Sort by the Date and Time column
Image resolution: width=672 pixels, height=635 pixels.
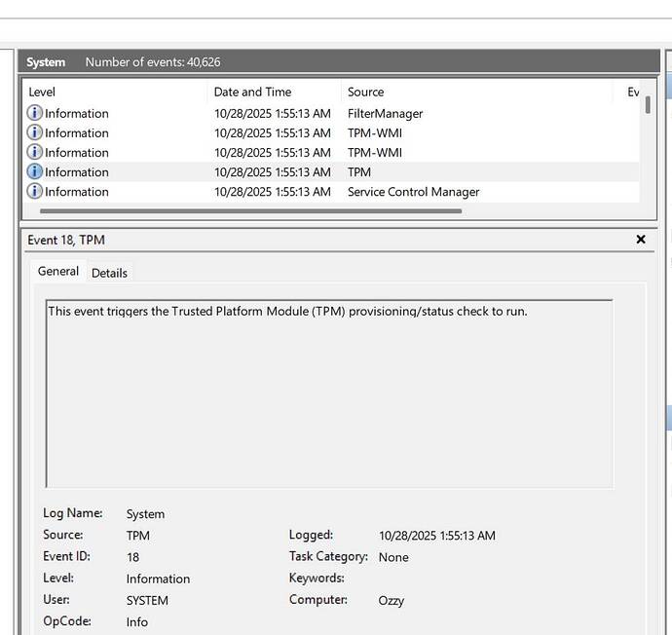point(252,92)
